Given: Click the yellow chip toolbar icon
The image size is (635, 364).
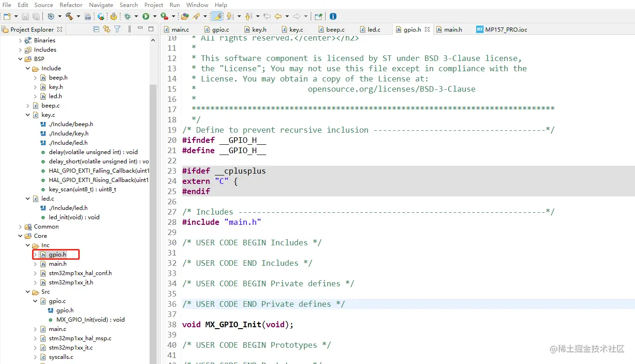Looking at the screenshot, I should click(x=113, y=16).
